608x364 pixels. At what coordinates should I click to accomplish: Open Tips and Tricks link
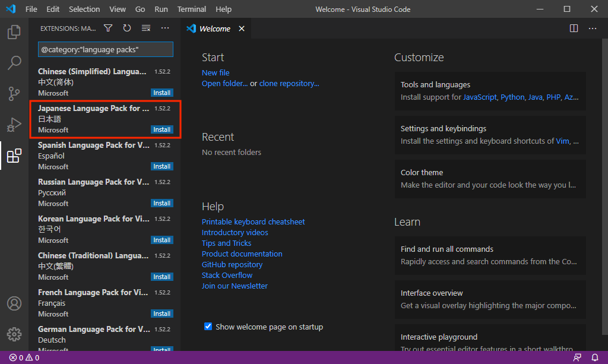point(226,243)
